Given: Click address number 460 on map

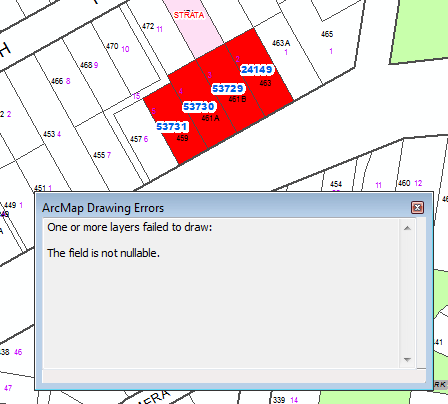Looking at the screenshot, I should tap(404, 183).
